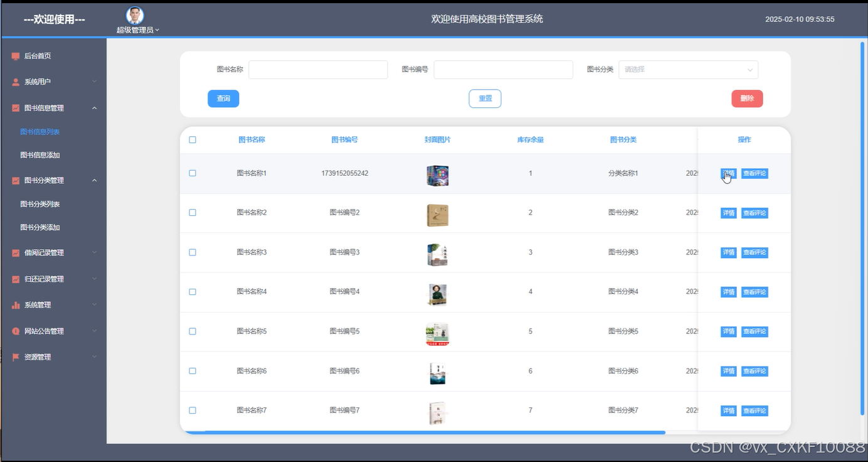The width and height of the screenshot is (868, 462).
Task: Expand the 系统用户 menu chevron
Action: coord(95,82)
